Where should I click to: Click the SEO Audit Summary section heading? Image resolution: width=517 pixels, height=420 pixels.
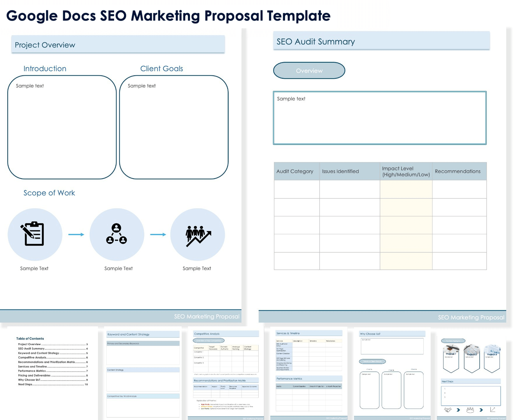coord(381,41)
